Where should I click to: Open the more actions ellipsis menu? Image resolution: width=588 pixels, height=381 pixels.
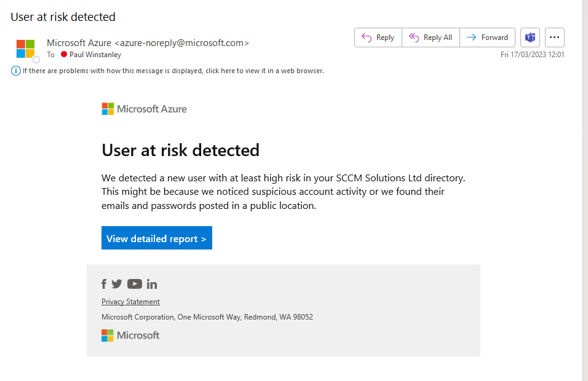(555, 37)
